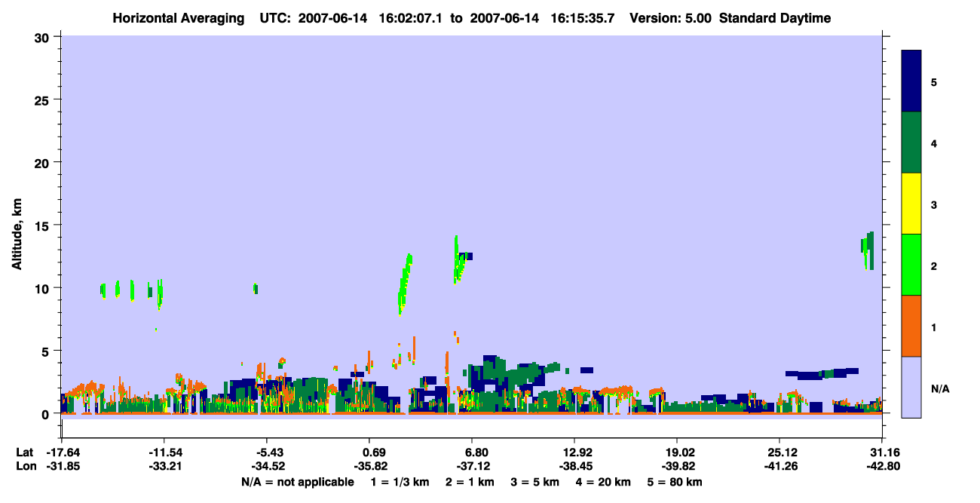Click the "Standard Daytime" label

[x=775, y=18]
